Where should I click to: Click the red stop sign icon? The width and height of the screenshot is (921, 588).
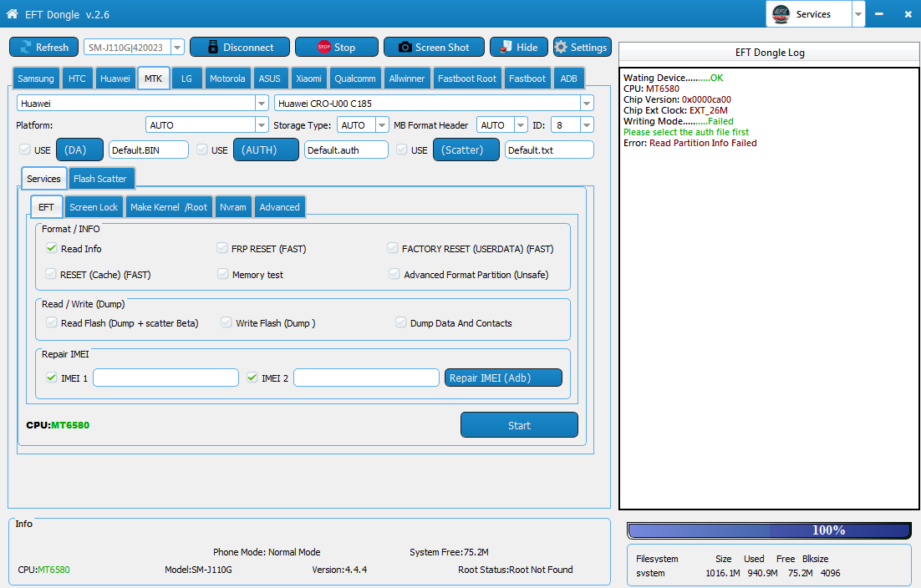click(324, 47)
